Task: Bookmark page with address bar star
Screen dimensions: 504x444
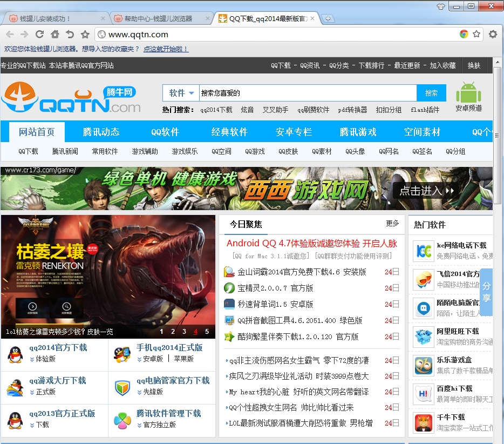Action: tap(476, 34)
